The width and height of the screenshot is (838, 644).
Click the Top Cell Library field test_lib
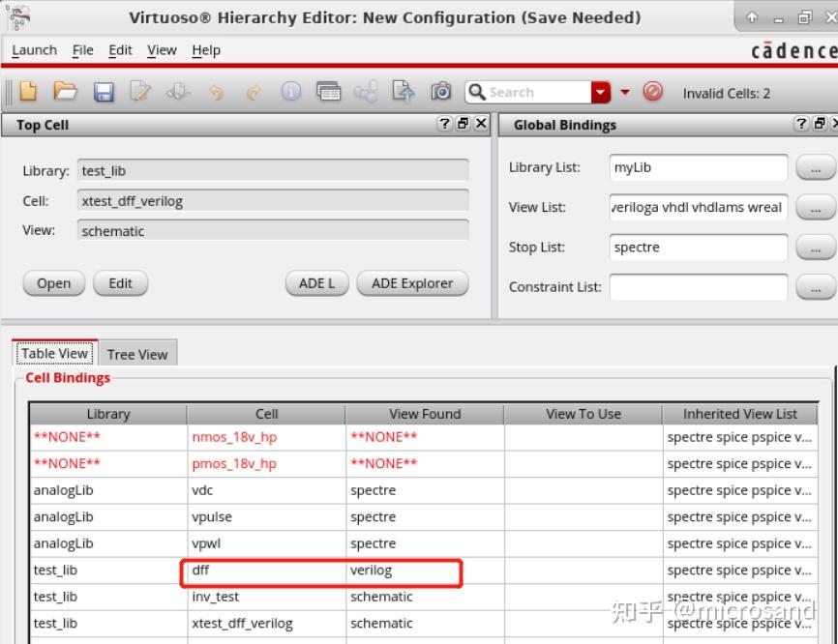coord(273,171)
